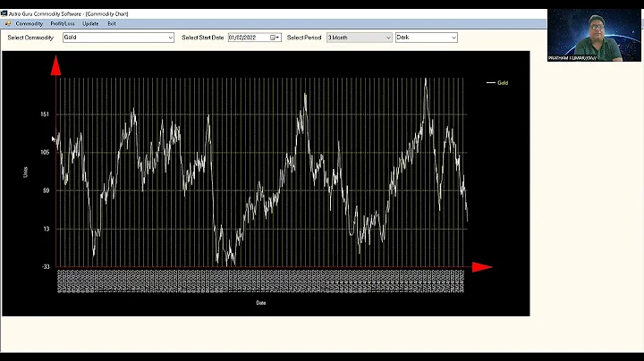Open the start date calendar picker
The height and width of the screenshot is (361, 644).
(x=275, y=38)
